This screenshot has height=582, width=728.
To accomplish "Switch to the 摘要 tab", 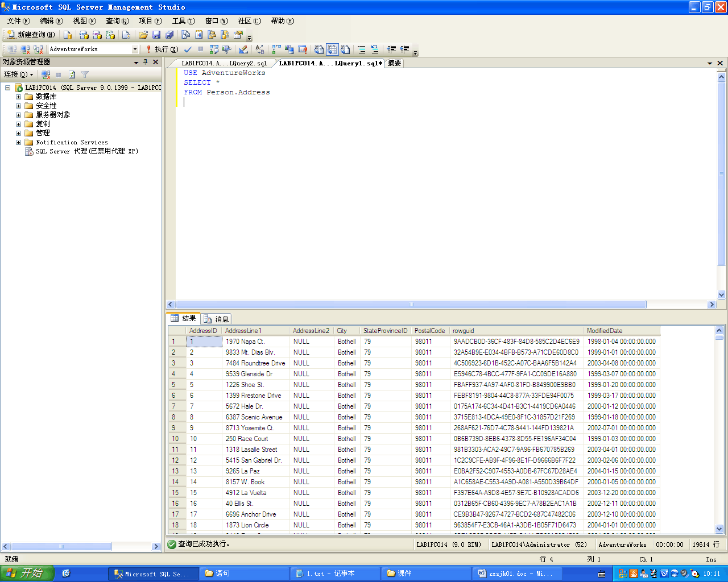I will (x=394, y=63).
